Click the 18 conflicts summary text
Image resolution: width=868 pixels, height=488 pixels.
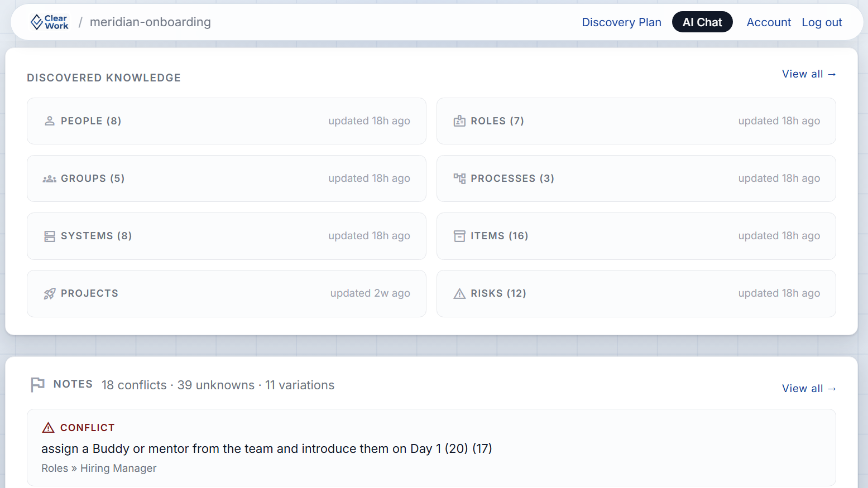(134, 385)
